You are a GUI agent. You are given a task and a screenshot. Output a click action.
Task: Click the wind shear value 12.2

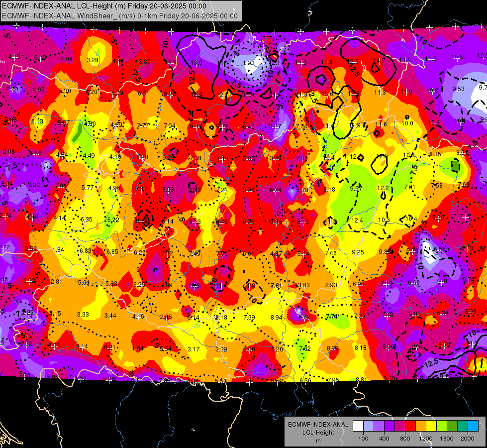tap(383, 188)
